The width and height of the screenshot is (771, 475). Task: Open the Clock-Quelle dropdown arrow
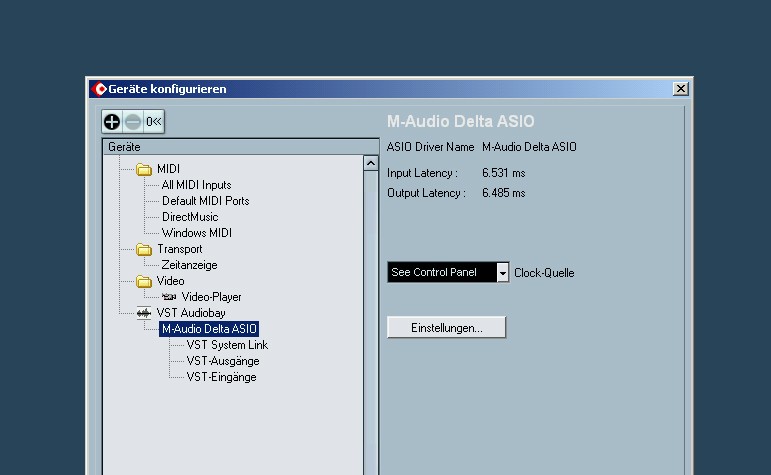(x=503, y=273)
